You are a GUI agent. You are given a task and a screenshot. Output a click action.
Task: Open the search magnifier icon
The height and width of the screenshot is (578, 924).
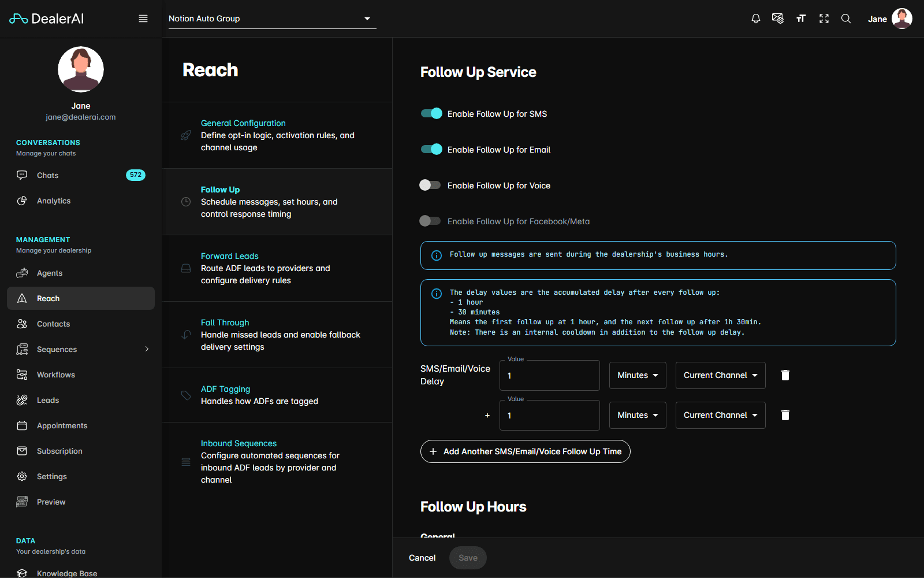(x=846, y=18)
